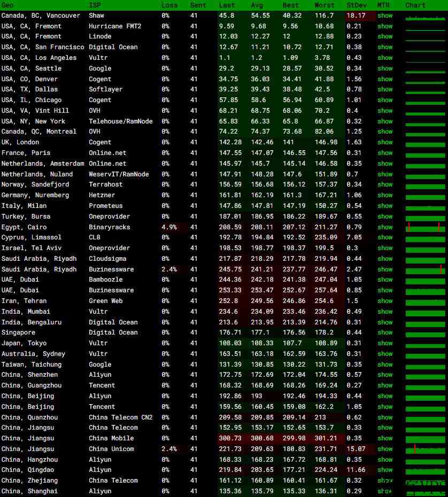Open show link for Cyprus, Limassol row

[385, 237]
